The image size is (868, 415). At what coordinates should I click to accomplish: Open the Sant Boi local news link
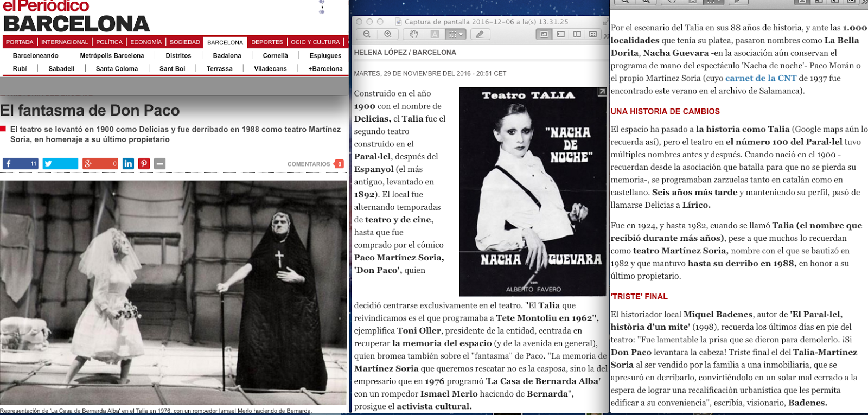coord(172,69)
